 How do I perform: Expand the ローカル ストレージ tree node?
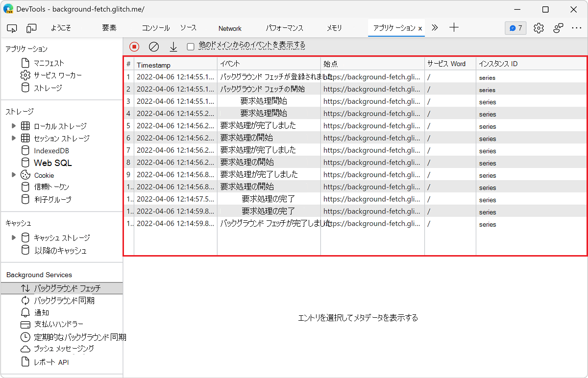pyautogui.click(x=14, y=126)
